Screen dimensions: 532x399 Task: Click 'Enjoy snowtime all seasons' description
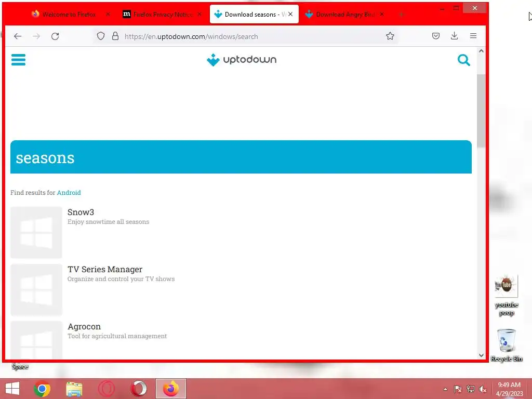(x=108, y=222)
